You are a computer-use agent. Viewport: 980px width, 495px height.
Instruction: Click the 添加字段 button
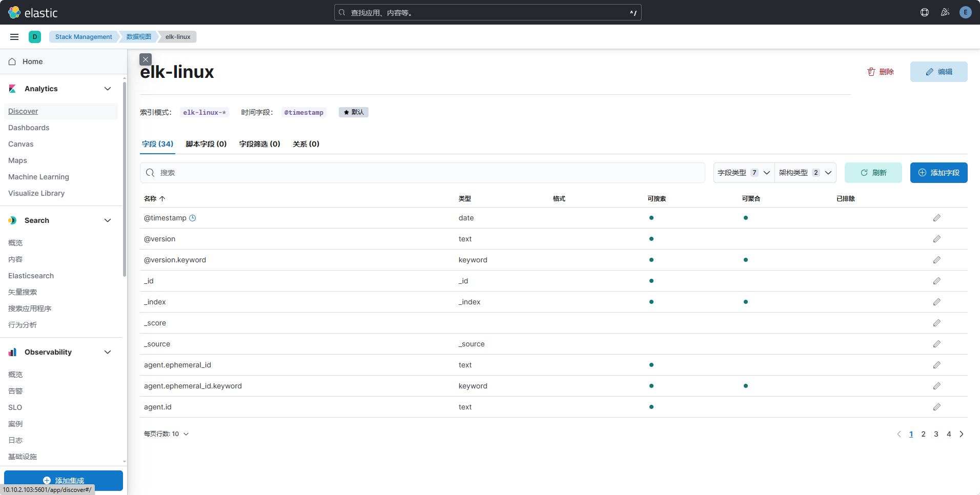tap(938, 173)
